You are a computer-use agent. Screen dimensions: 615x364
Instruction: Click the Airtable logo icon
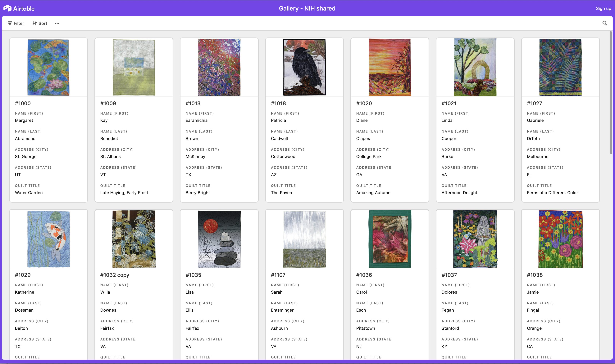[7, 8]
